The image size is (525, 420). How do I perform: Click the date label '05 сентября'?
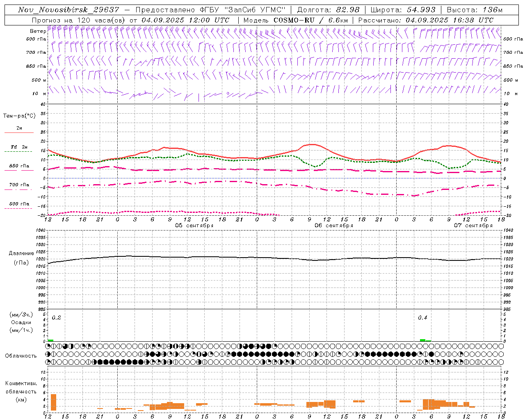click(194, 226)
